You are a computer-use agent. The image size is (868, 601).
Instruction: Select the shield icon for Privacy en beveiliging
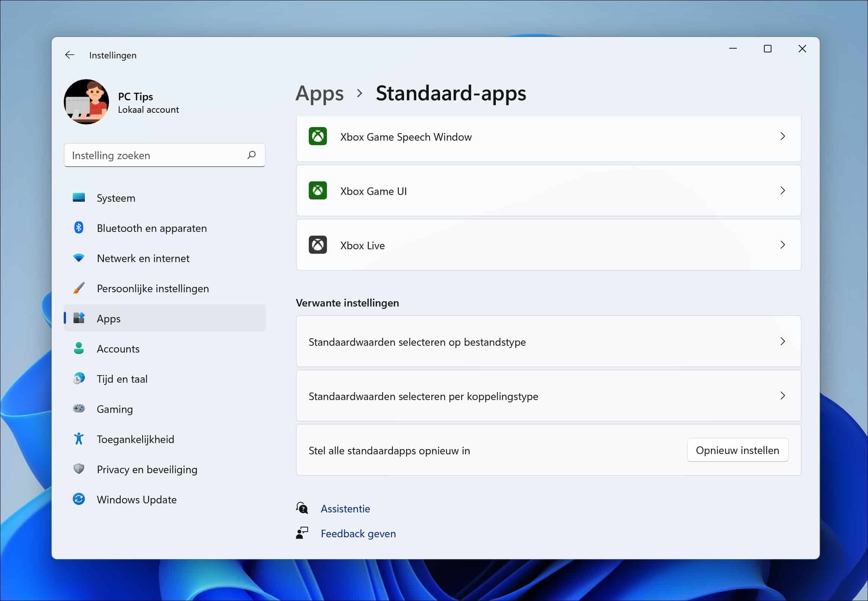click(x=79, y=469)
